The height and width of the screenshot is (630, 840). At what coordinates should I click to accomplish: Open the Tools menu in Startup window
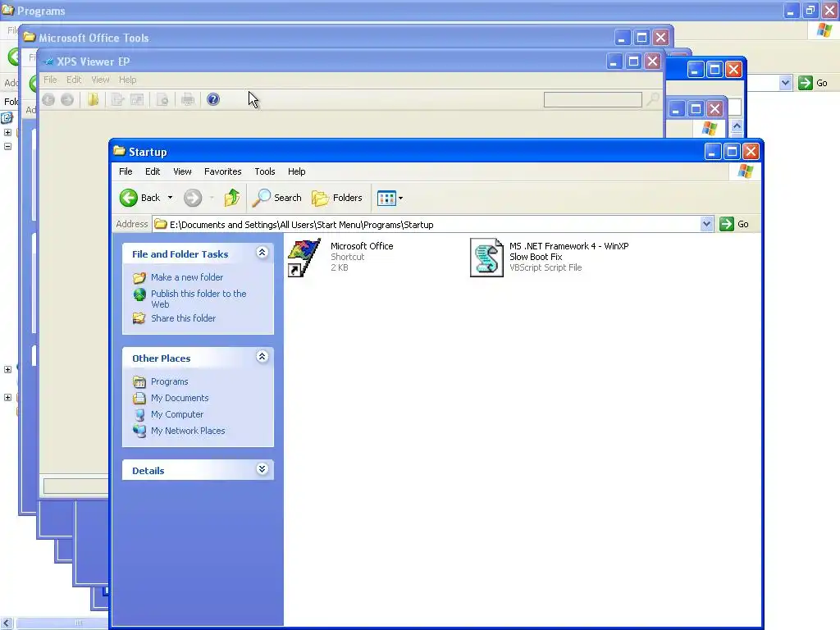tap(265, 171)
